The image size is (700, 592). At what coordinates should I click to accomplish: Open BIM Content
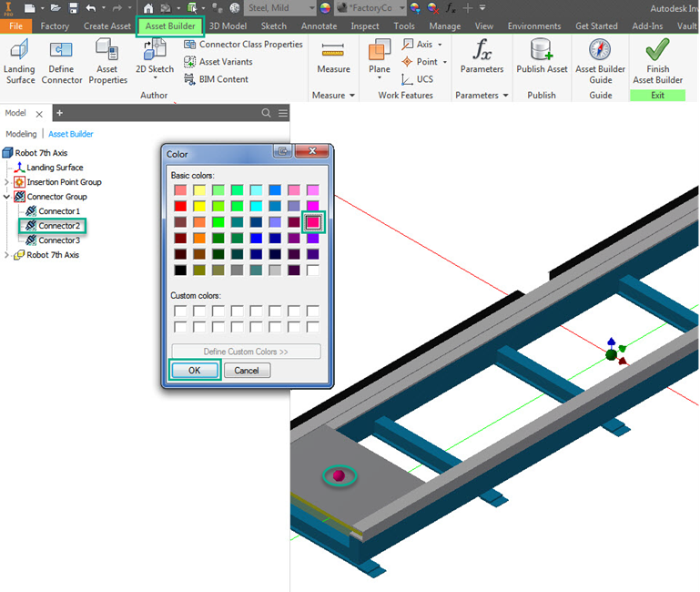tap(217, 79)
